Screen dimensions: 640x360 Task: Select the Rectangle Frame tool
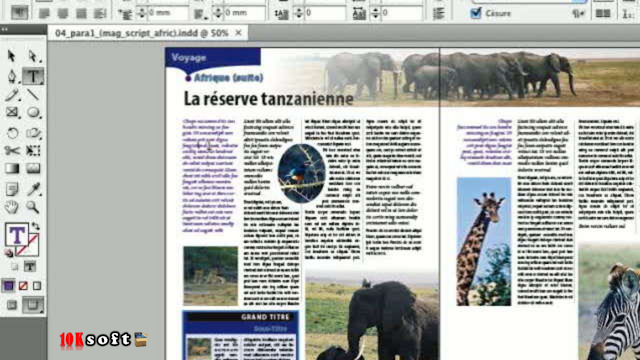pyautogui.click(x=12, y=112)
